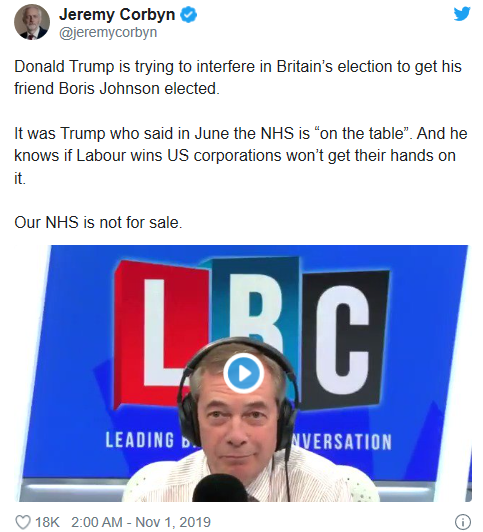This screenshot has height=532, width=483.
Task: Click the Jeremy Corbyn display name
Action: 117,15
